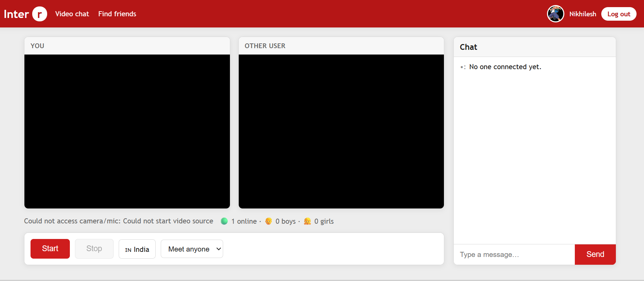
Task: Click Nikhilesh's profile avatar
Action: click(x=555, y=14)
